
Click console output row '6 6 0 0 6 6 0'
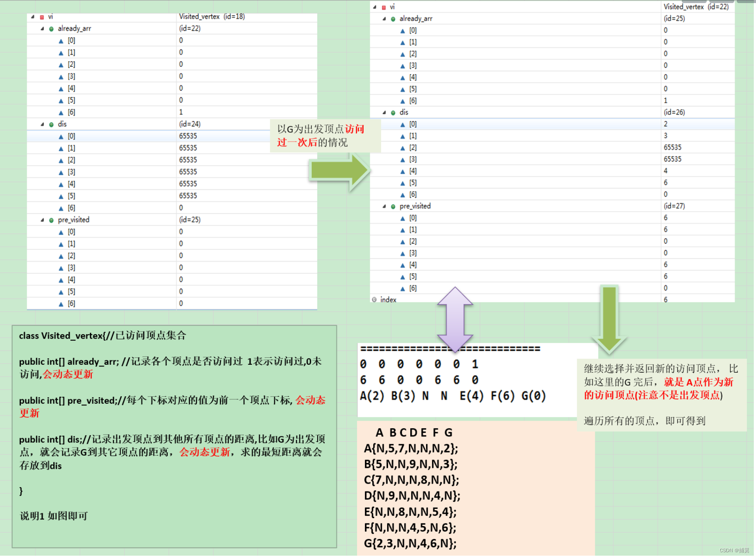[x=419, y=380]
